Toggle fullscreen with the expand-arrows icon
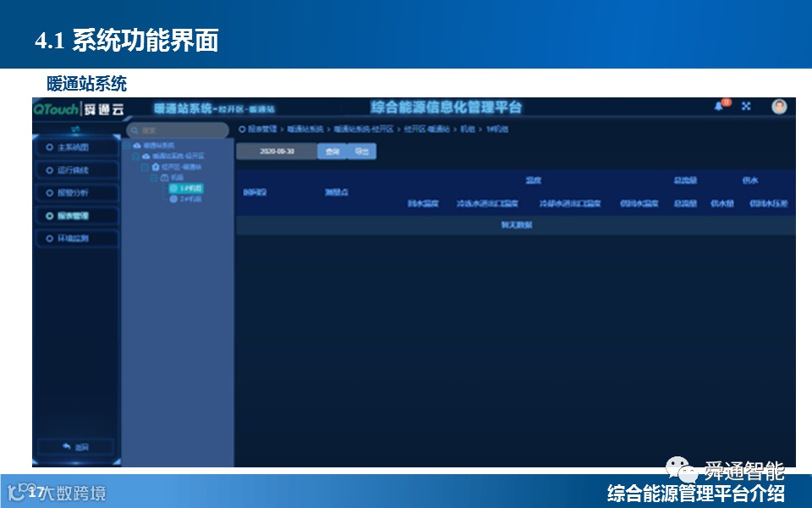812x508 pixels. [746, 107]
